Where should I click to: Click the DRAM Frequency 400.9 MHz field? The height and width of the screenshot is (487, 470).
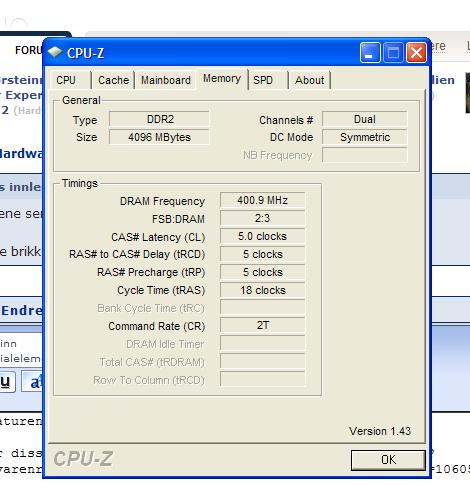263,200
